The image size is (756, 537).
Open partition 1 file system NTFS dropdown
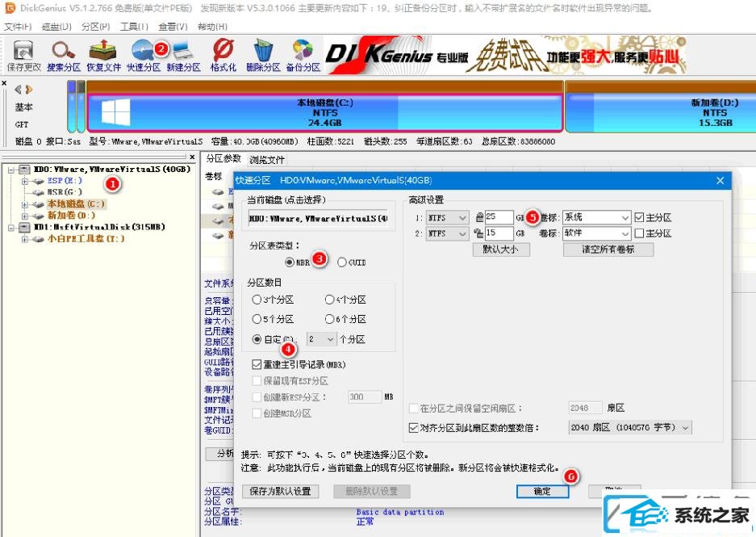pos(447,217)
